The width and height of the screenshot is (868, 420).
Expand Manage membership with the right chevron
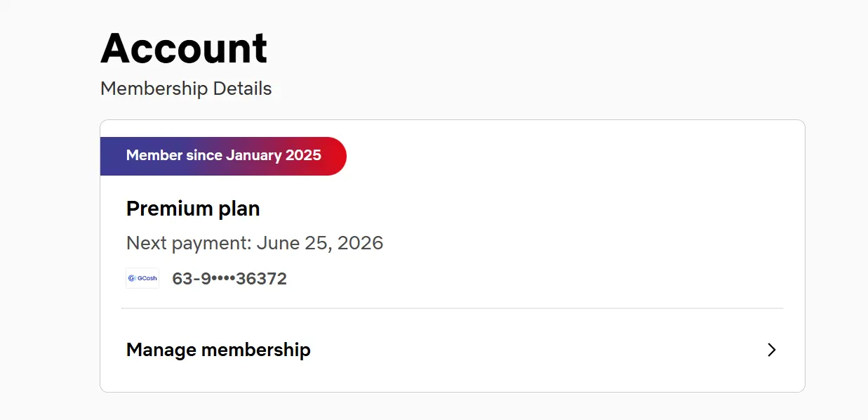pyautogui.click(x=771, y=350)
